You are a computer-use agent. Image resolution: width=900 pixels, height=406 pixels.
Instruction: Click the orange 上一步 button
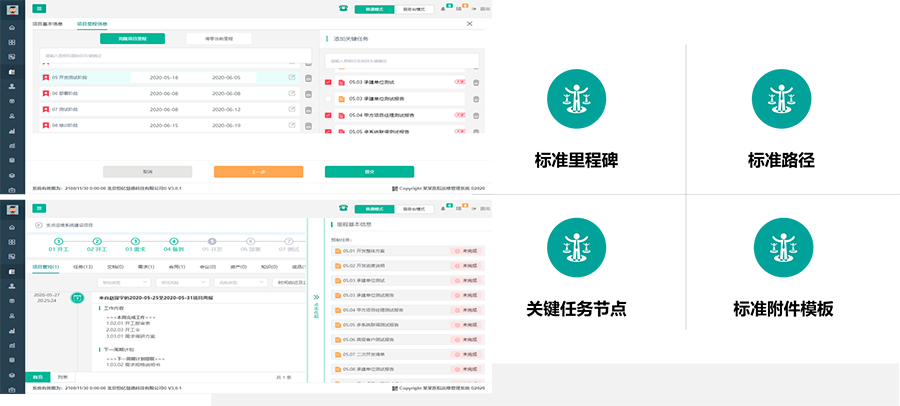[x=258, y=171]
